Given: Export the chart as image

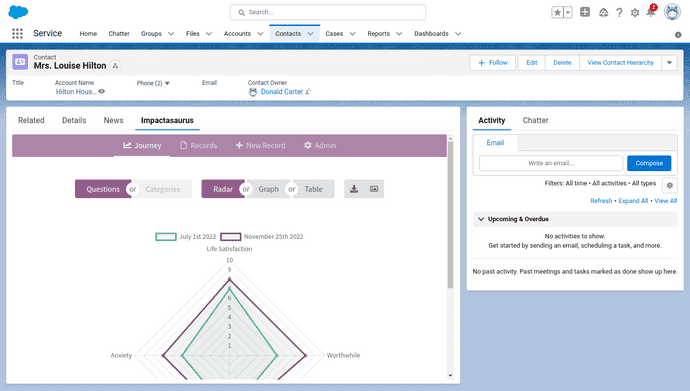Looking at the screenshot, I should tap(374, 189).
